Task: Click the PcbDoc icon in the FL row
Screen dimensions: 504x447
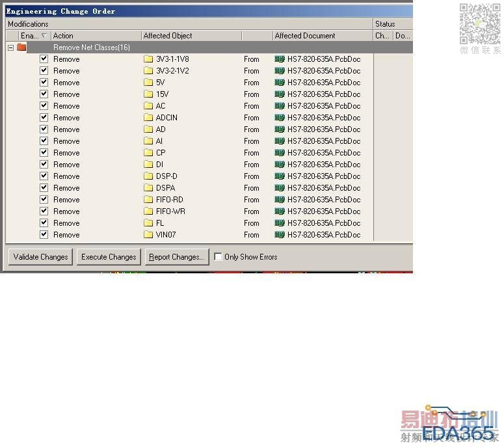Action: (280, 223)
